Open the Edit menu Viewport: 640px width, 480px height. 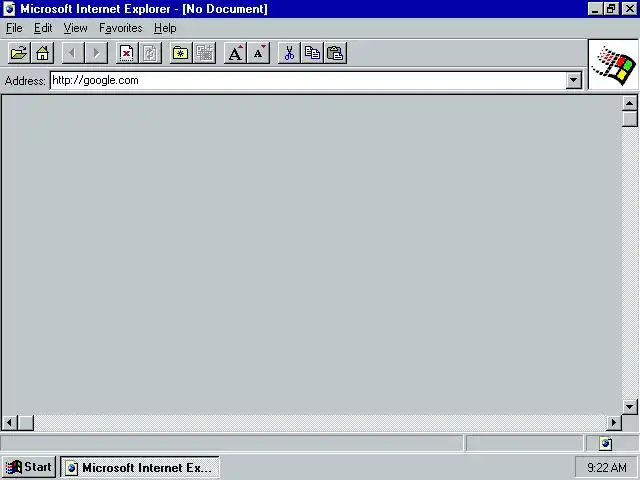(x=43, y=28)
